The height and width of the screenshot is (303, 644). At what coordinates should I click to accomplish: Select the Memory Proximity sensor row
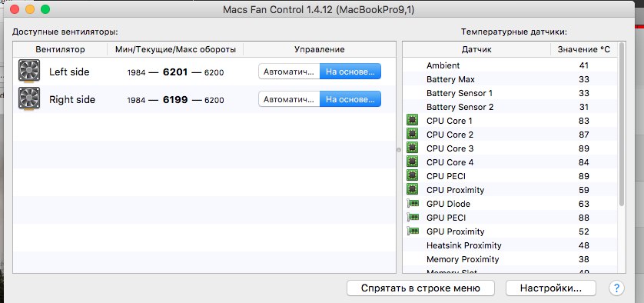click(x=510, y=259)
